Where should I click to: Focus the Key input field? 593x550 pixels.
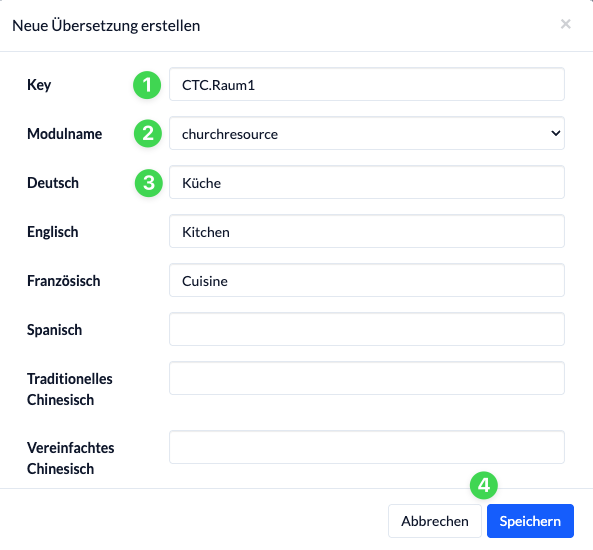click(x=367, y=84)
